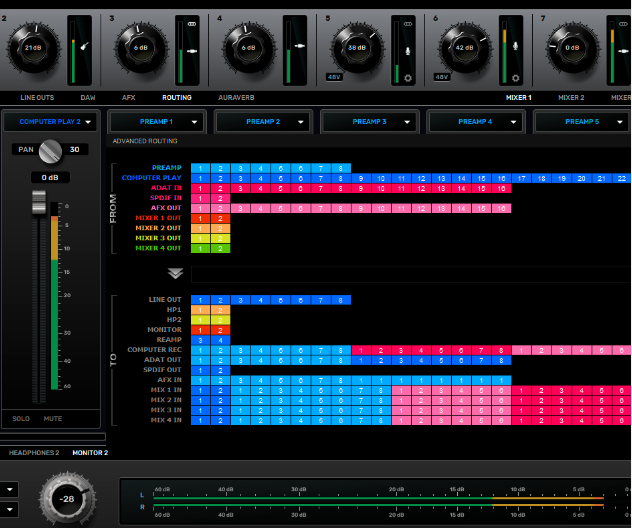Click the channel volume fader handle

pos(39,203)
